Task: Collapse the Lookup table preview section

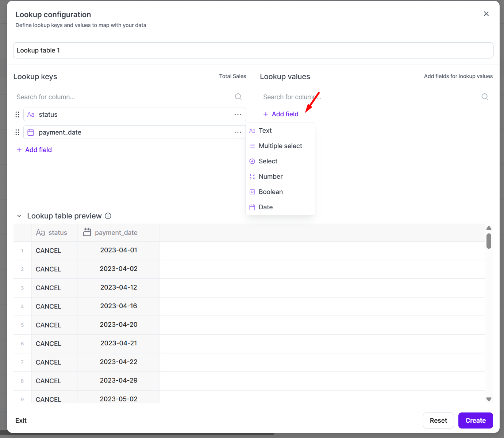Action: (x=19, y=216)
